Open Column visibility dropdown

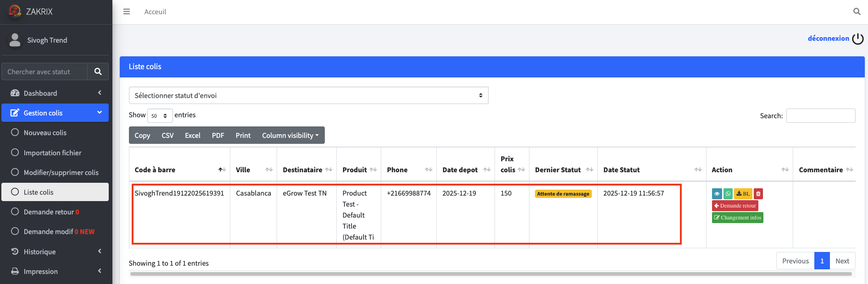click(290, 136)
